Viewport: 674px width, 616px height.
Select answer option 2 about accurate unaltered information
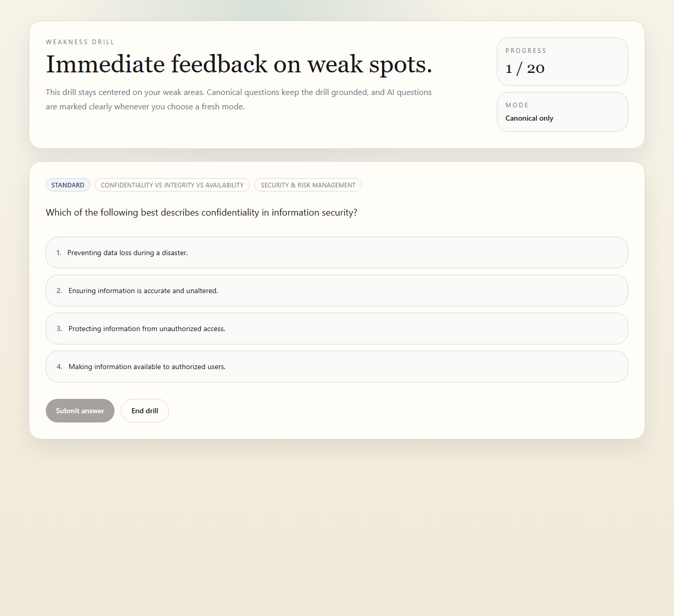336,291
